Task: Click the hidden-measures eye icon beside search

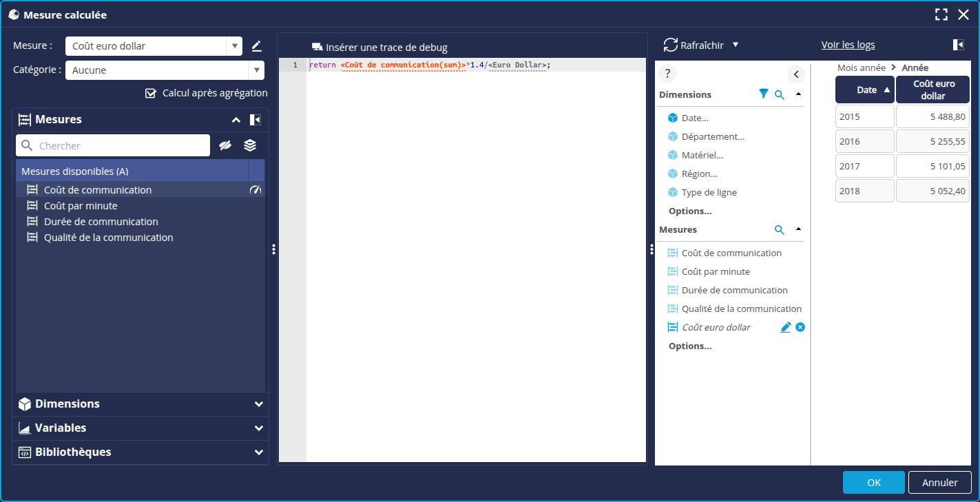Action: click(225, 145)
